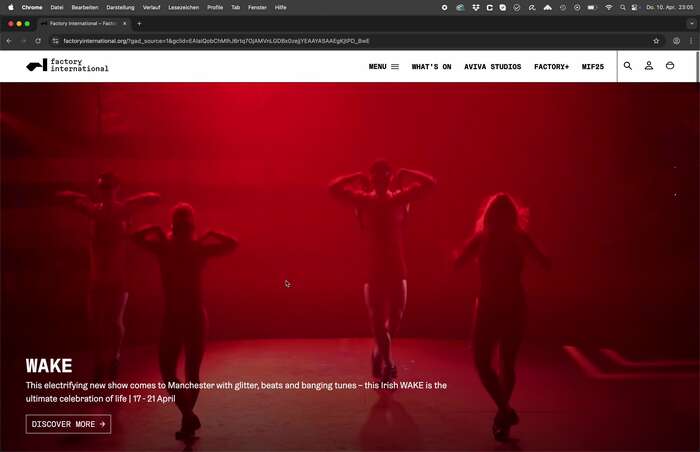Open the Darstellung menu in menu bar

click(120, 7)
